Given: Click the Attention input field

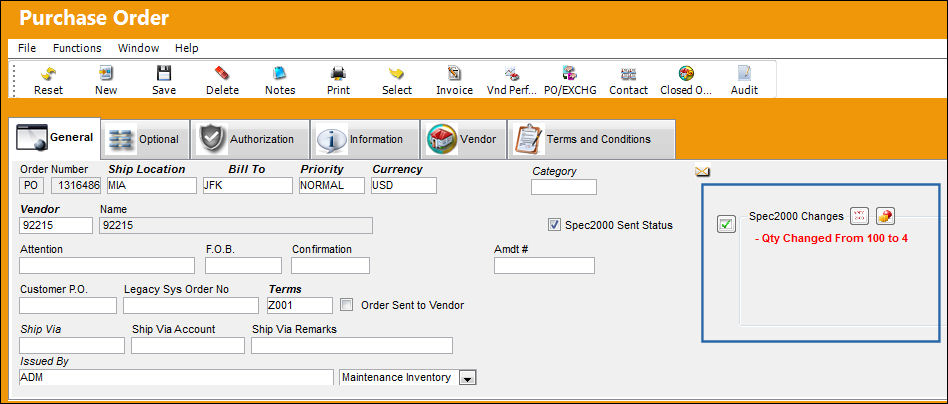Looking at the screenshot, I should tap(107, 266).
